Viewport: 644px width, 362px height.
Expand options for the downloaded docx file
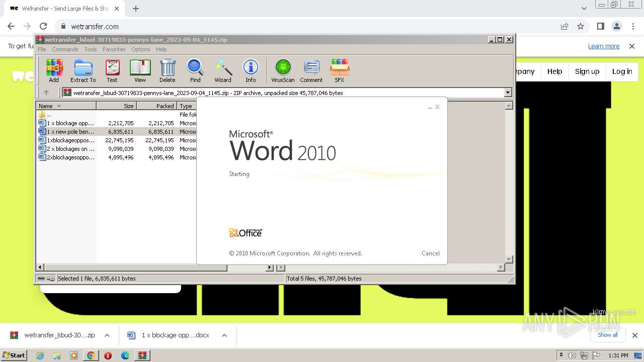[224, 335]
